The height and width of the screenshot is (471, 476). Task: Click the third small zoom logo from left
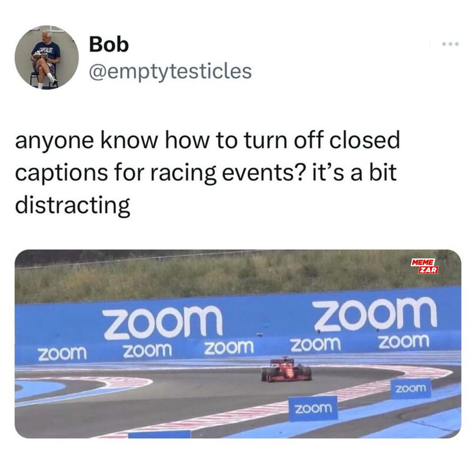[x=229, y=347]
